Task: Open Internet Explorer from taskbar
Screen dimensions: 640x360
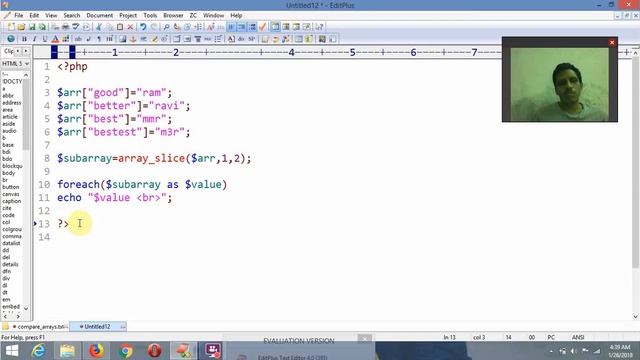Action: pyautogui.click(x=39, y=351)
